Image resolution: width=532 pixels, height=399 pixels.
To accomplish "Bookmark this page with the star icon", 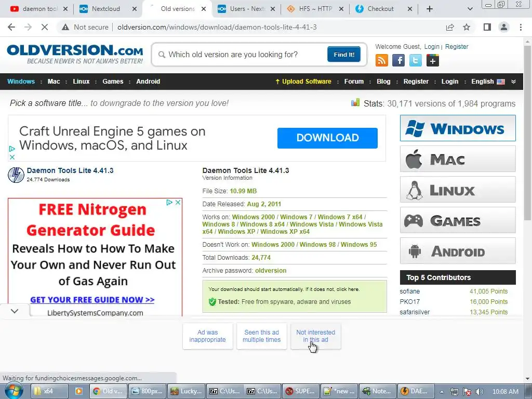I will coord(467,27).
